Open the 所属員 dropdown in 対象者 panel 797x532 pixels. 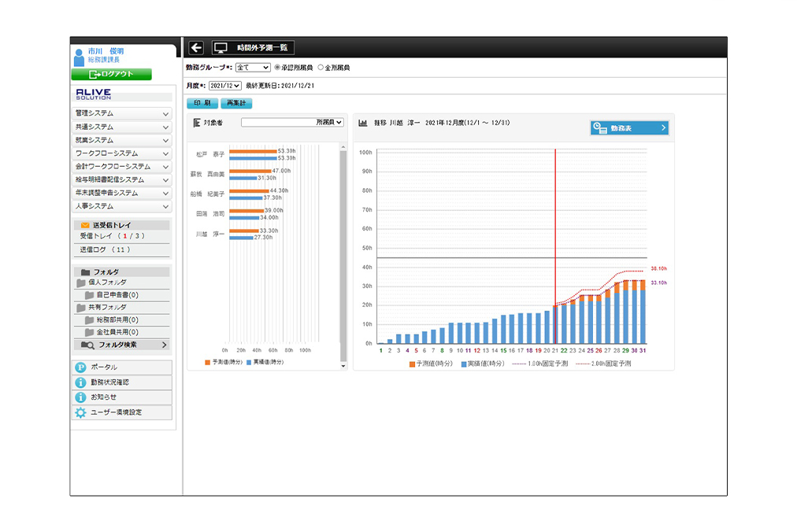292,123
